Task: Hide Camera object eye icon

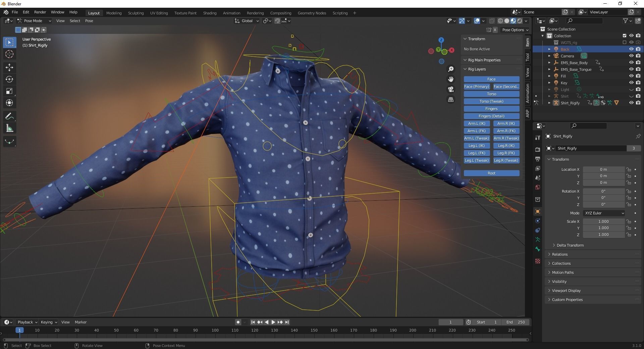Action: [631, 56]
